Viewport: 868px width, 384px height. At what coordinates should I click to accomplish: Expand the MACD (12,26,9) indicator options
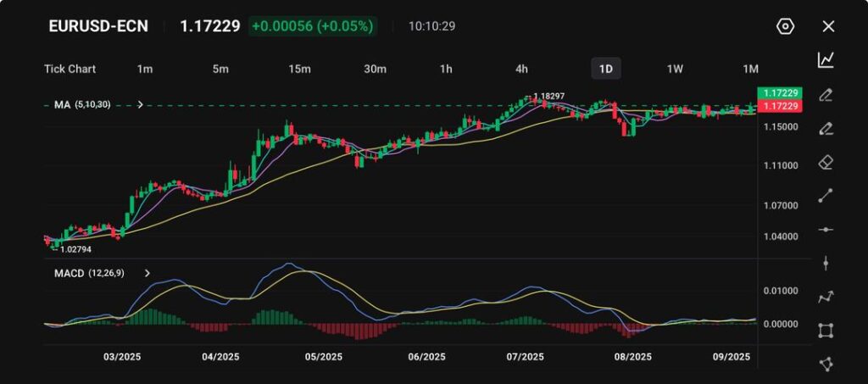click(147, 273)
